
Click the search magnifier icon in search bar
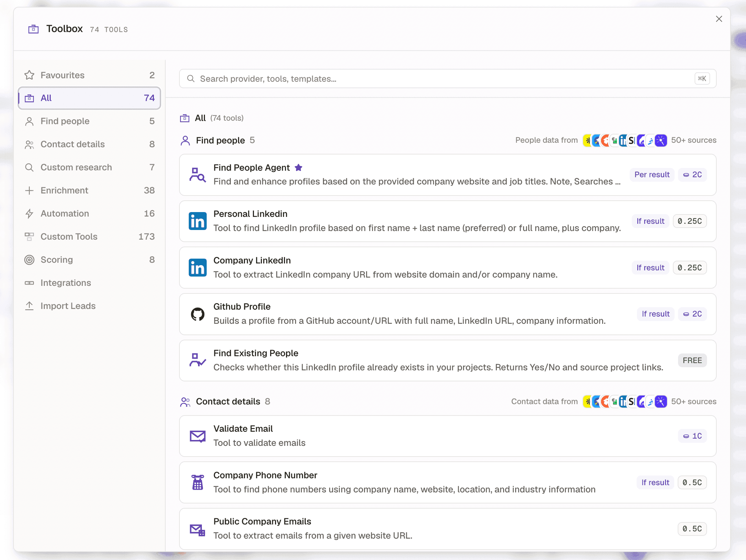pos(191,79)
